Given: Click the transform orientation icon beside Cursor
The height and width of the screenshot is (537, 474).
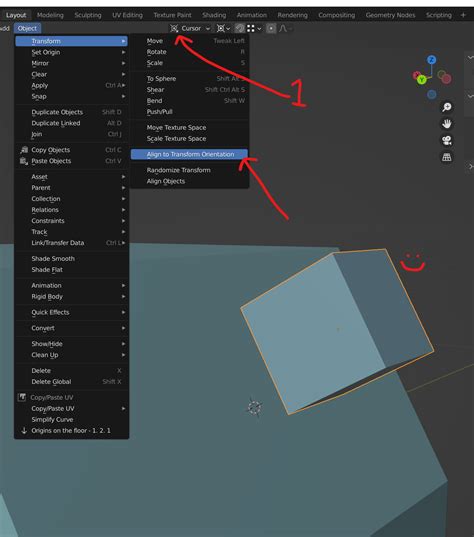Looking at the screenshot, I should pyautogui.click(x=174, y=28).
